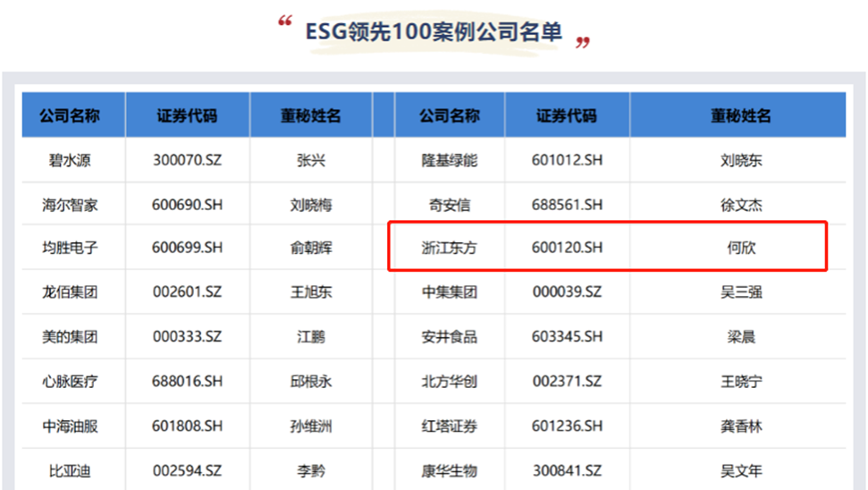Click stock code '002594.SZ'
Screen dimensions: 868x490
187,471
